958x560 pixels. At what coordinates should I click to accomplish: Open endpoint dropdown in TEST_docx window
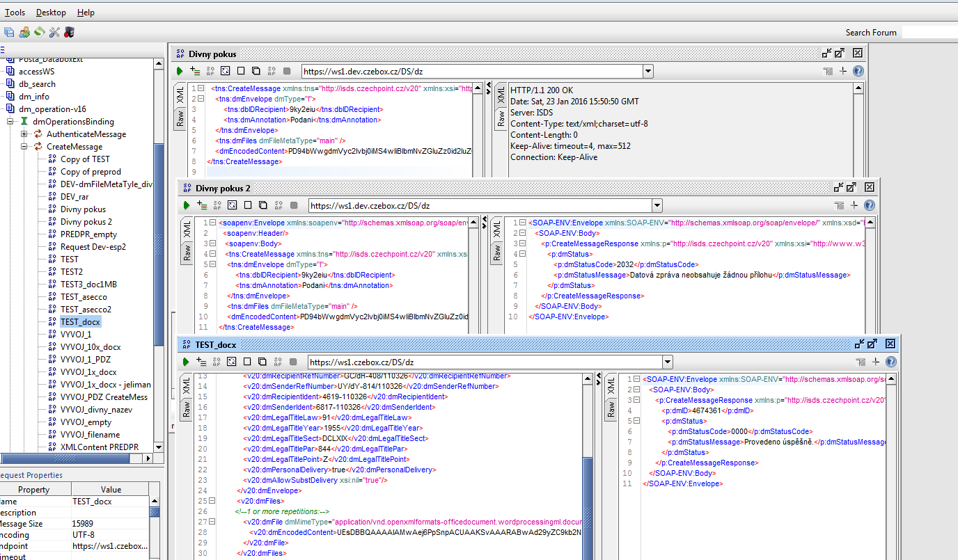[667, 362]
